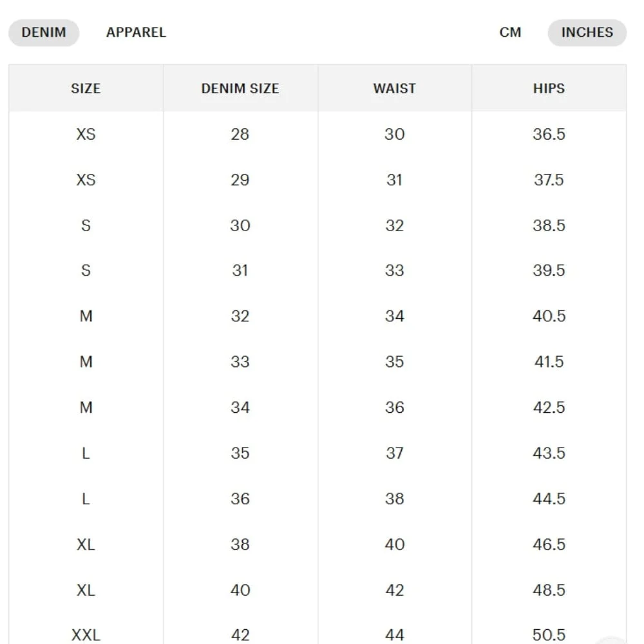Viewport: 644px width, 644px height.
Task: Select denim size 35 cell
Action: pyautogui.click(x=240, y=453)
